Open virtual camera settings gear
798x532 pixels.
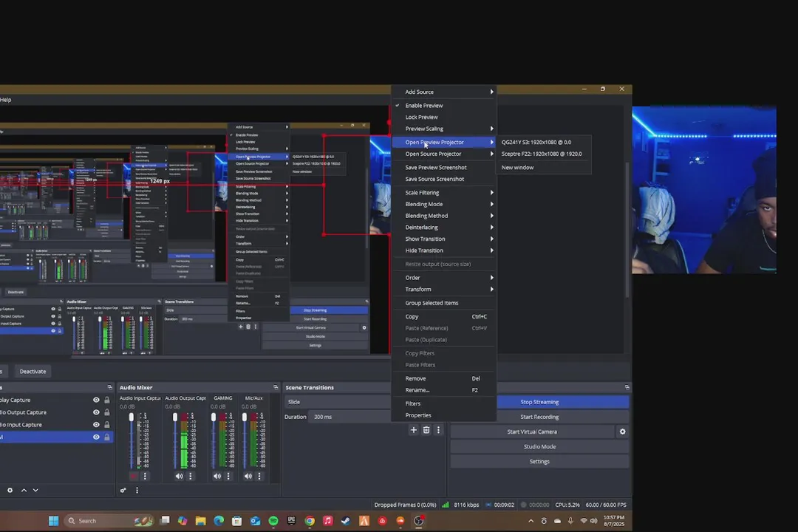[622, 432]
